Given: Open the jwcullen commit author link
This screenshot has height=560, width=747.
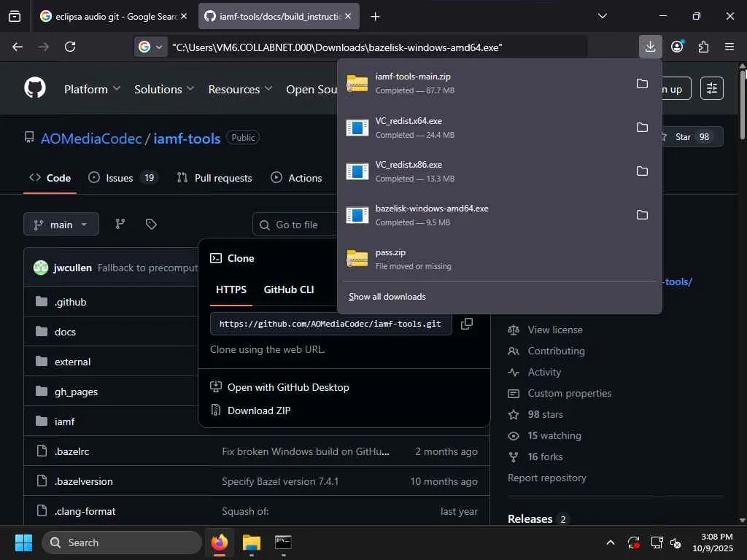Looking at the screenshot, I should pyautogui.click(x=72, y=268).
